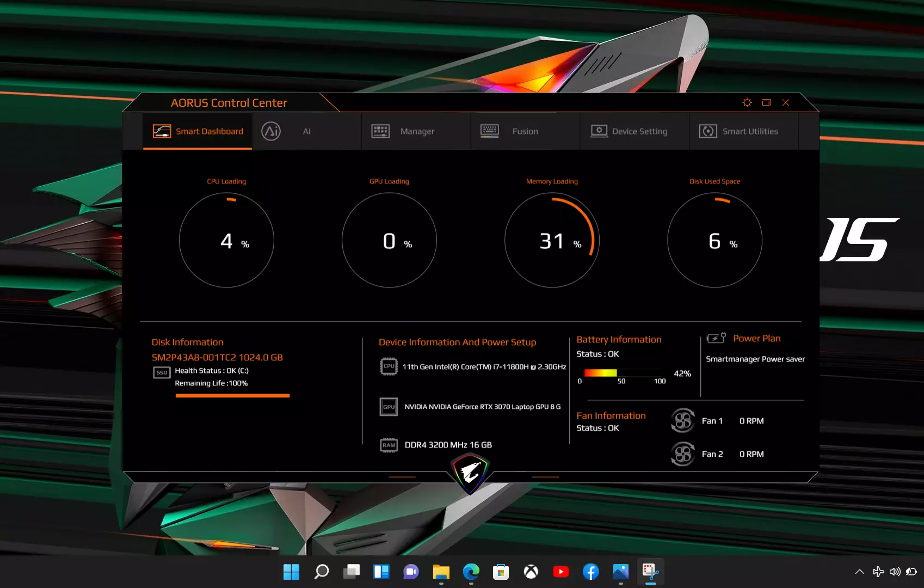Click the settings gear icon in title bar
Image resolution: width=924 pixels, height=588 pixels.
coord(747,102)
